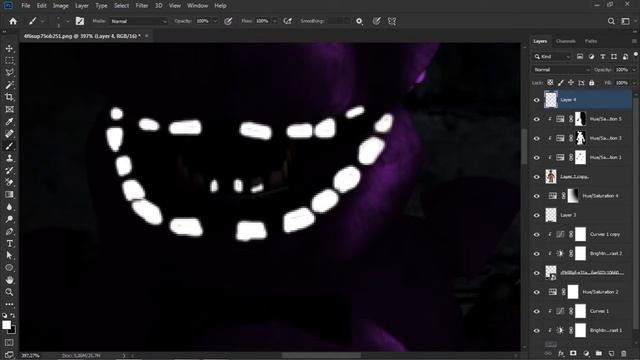This screenshot has width=640, height=360.
Task: Open the File menu
Action: [26, 6]
